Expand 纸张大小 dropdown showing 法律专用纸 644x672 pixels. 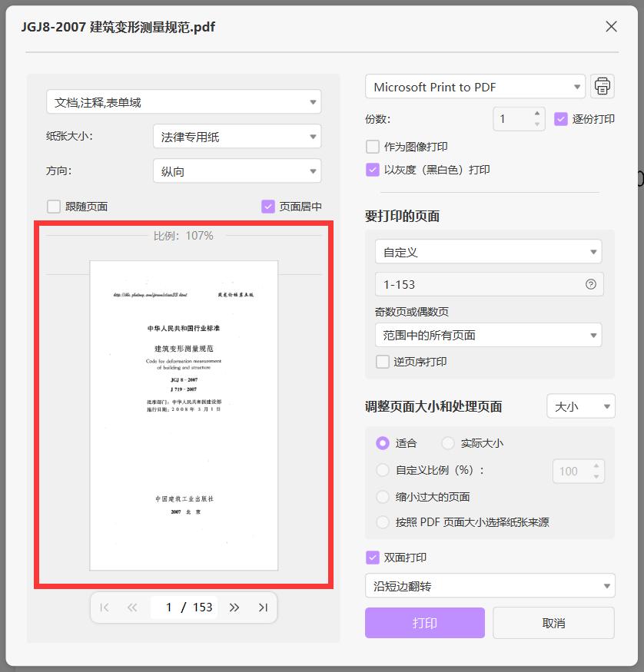click(237, 136)
